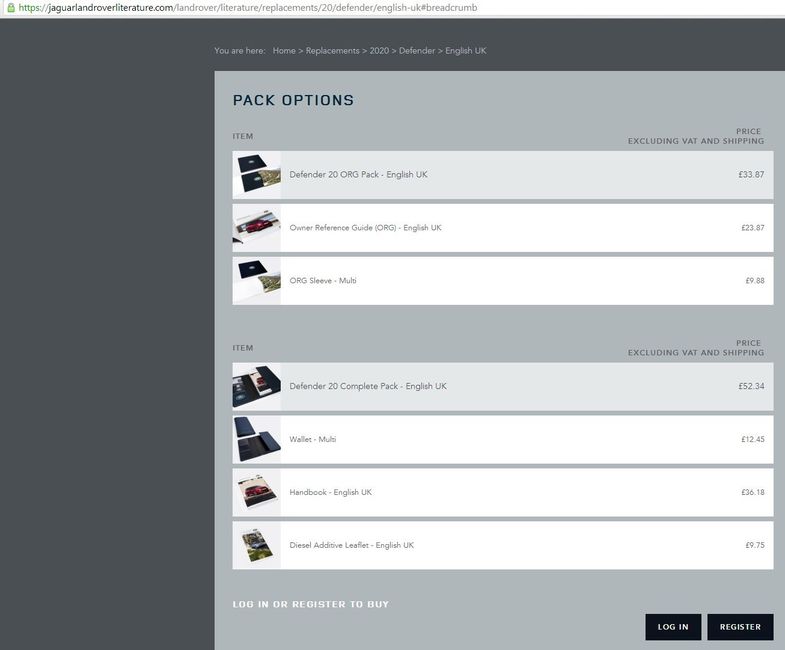The image size is (785, 650).
Task: Select Owner Reference Guide (ORG) - English UK
Action: (x=365, y=228)
